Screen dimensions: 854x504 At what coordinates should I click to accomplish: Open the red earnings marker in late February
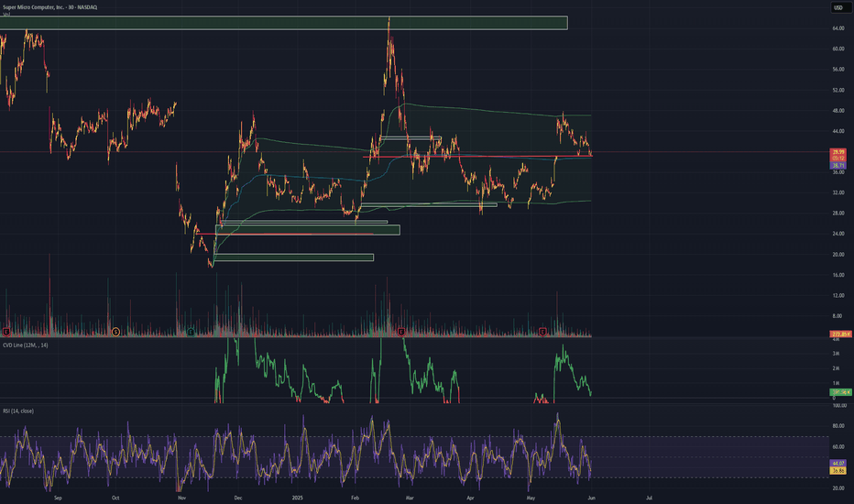[401, 332]
